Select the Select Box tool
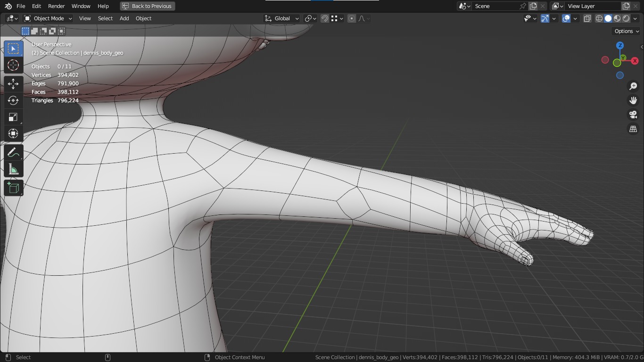This screenshot has height=362, width=644. [13, 49]
